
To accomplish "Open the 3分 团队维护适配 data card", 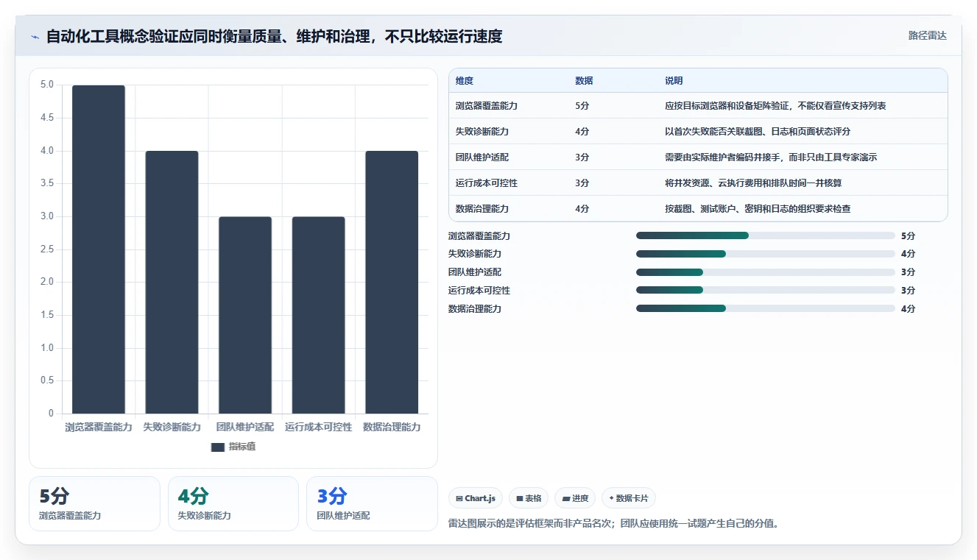I will 372,503.
